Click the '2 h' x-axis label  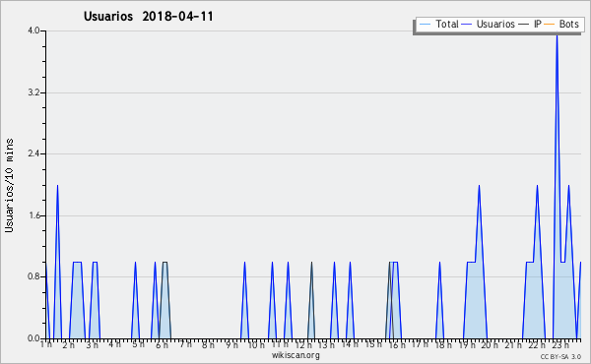pos(69,345)
